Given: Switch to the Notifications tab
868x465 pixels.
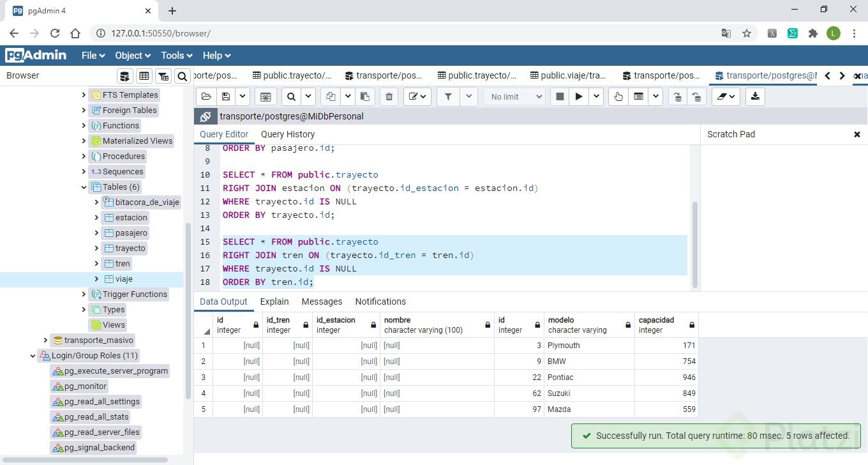Looking at the screenshot, I should coord(380,301).
